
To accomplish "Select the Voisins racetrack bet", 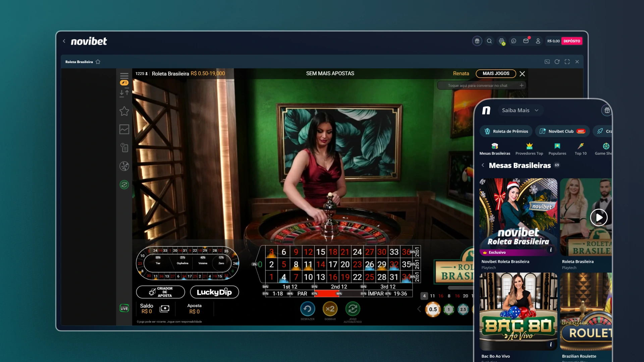I will coord(203,263).
